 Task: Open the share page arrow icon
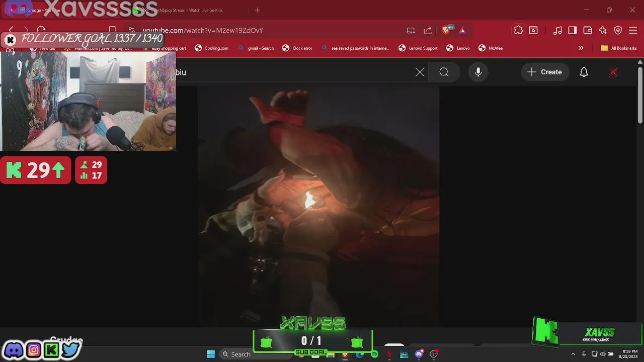click(428, 30)
